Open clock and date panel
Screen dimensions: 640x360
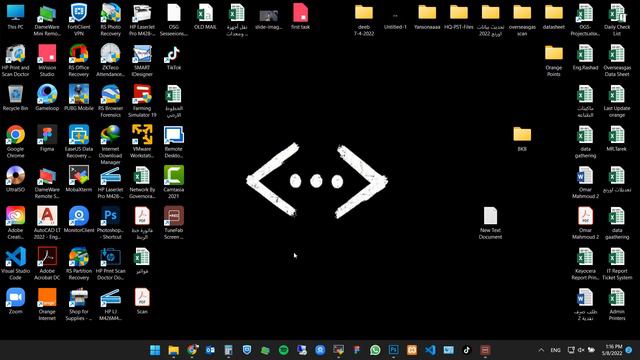pos(611,350)
